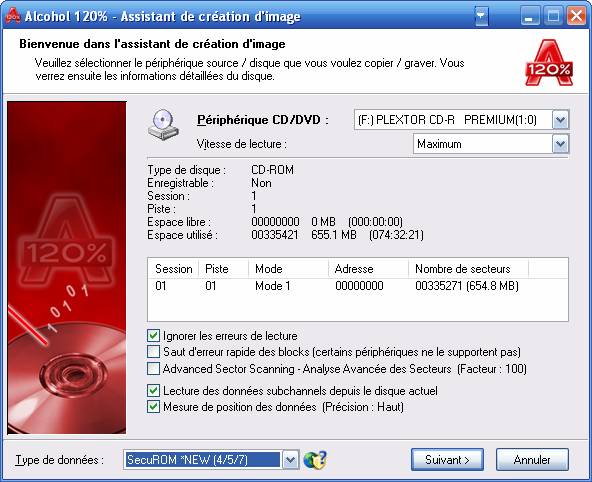Open the Périphérique CD/DVD drive dropdown arrow
Image resolution: width=592 pixels, height=482 pixels.
[560, 120]
